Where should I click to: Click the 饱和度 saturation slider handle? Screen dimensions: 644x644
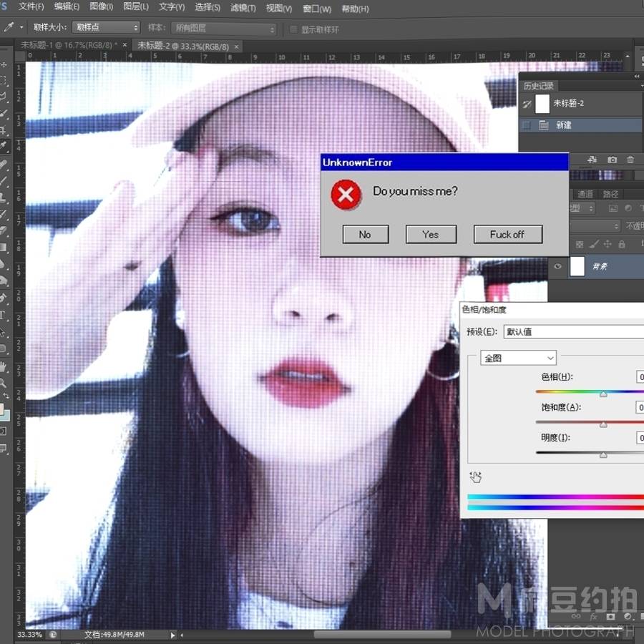click(603, 424)
